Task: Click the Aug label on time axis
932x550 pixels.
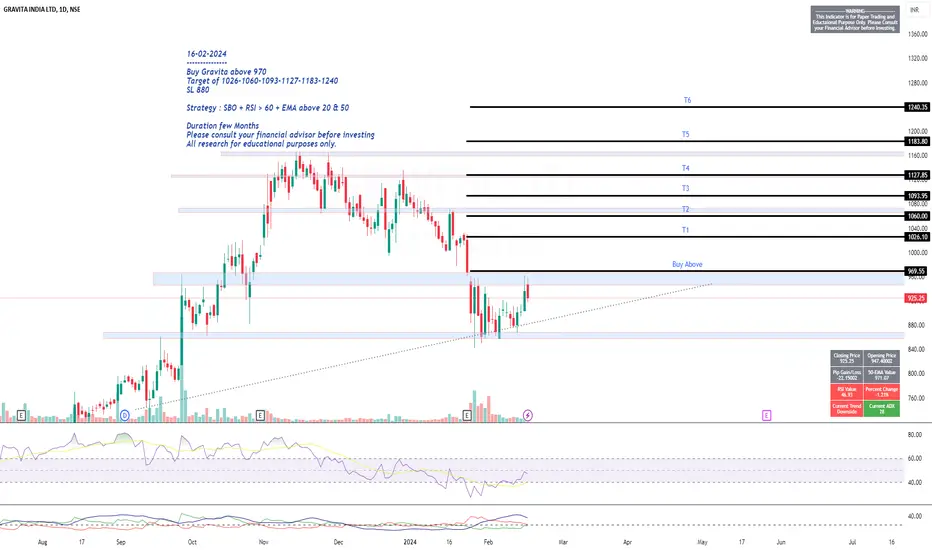Action: click(x=42, y=542)
